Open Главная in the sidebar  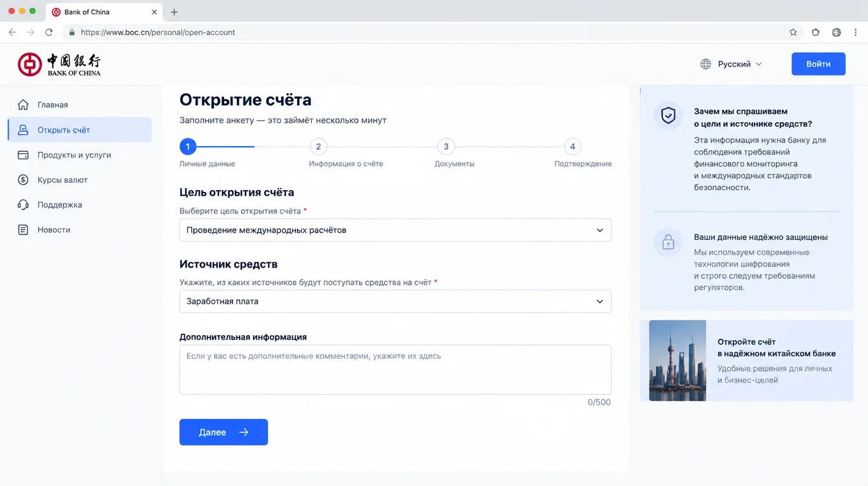[79, 105]
